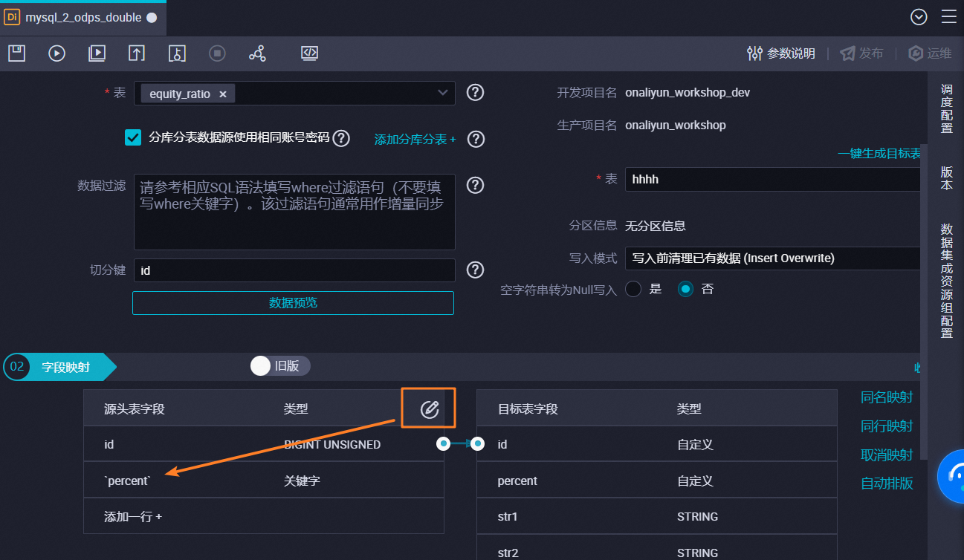
Task: Click 自动排版 link
Action: click(x=887, y=484)
